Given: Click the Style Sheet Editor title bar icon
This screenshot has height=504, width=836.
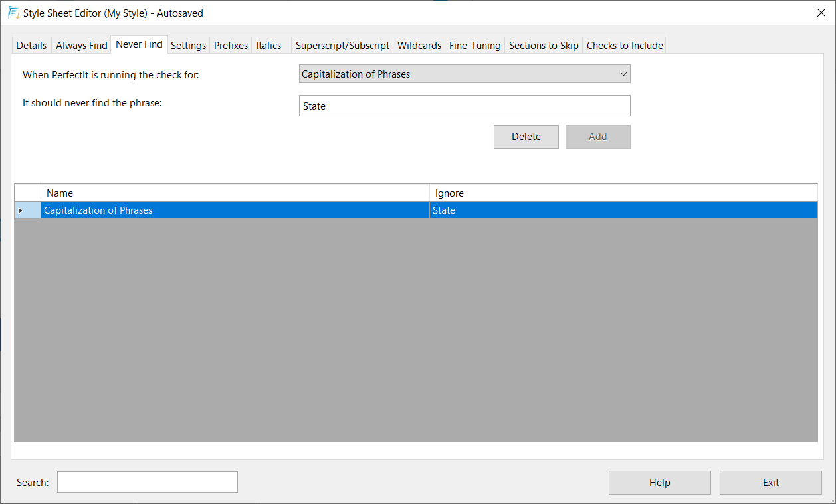Looking at the screenshot, I should coord(13,13).
